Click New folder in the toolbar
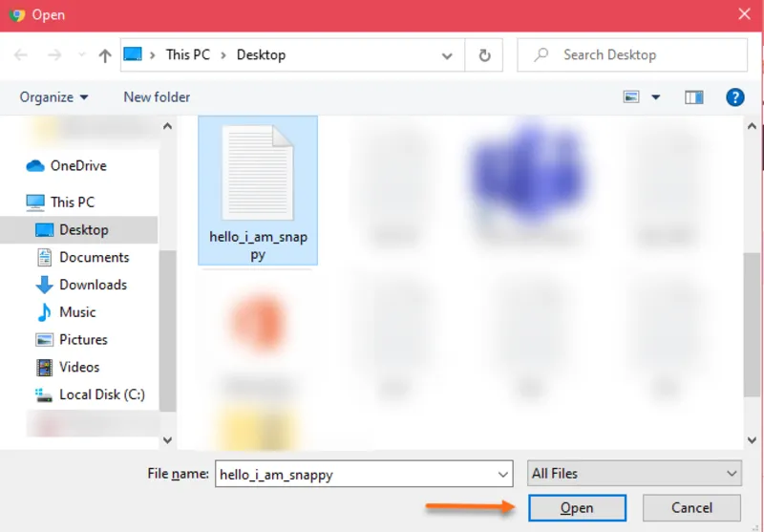Viewport: 764px width, 532px height. point(157,97)
